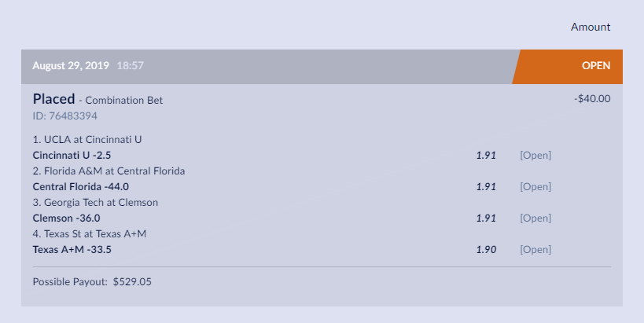Open the Florida A&M at Central Florida matchup

pyautogui.click(x=109, y=171)
